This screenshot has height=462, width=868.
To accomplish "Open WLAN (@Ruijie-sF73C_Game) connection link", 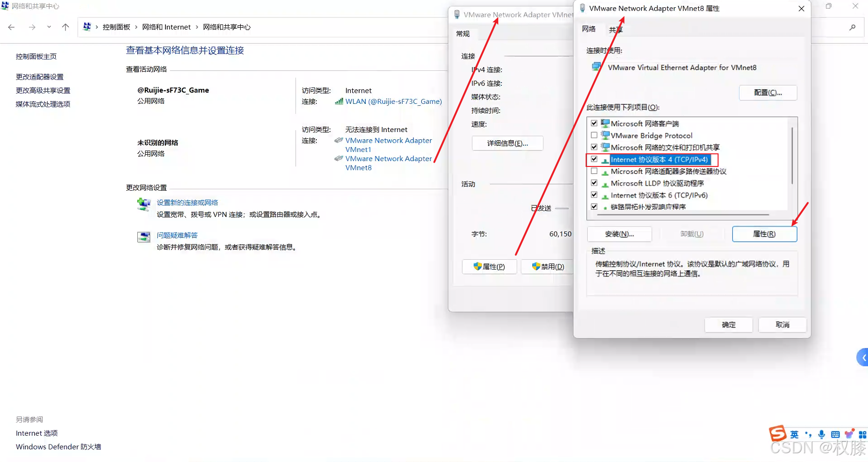I will [393, 101].
